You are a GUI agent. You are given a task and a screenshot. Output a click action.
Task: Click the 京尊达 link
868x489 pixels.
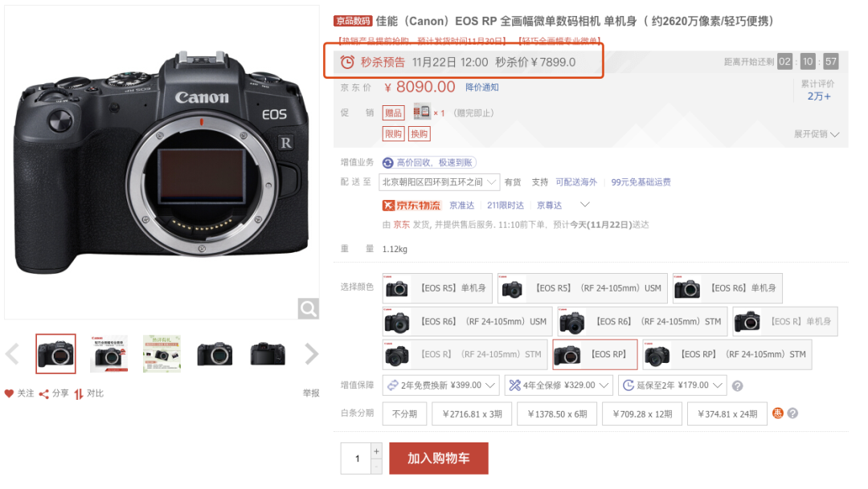pos(549,206)
